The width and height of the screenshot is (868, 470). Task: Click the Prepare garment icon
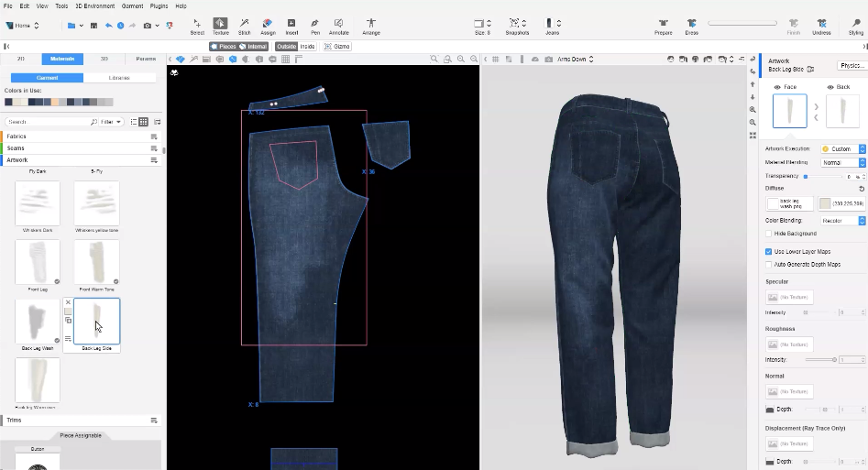pos(663,26)
